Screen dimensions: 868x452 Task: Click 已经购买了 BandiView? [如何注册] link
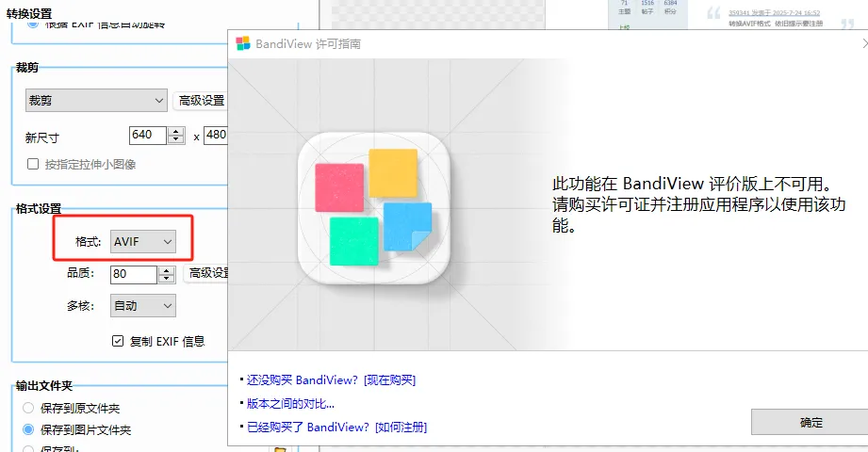(x=336, y=428)
